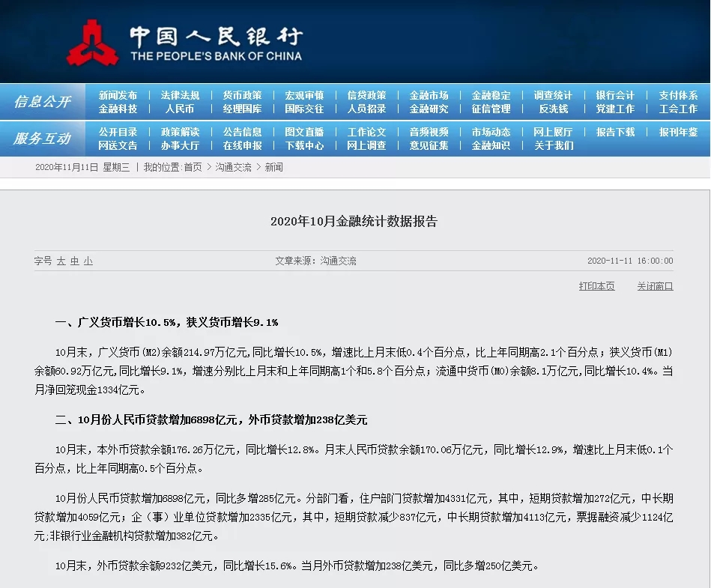Click 首页 in the breadcrumb path
The image size is (711, 588).
click(193, 167)
